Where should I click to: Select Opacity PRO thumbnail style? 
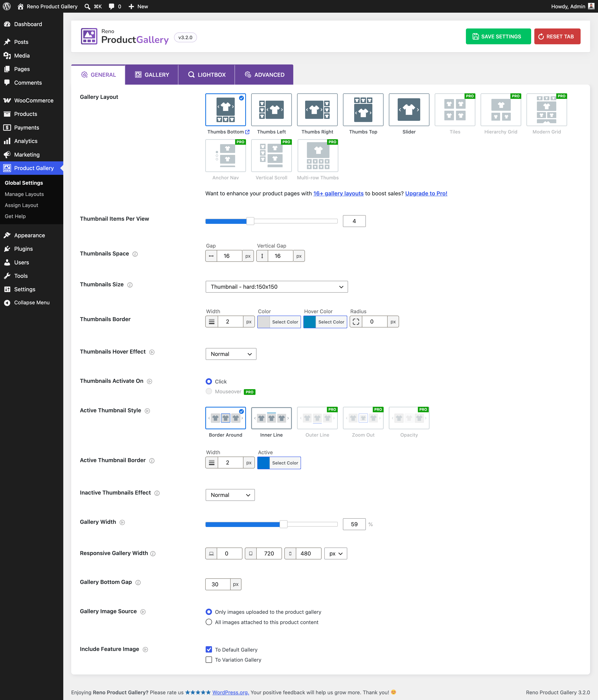[x=409, y=418]
